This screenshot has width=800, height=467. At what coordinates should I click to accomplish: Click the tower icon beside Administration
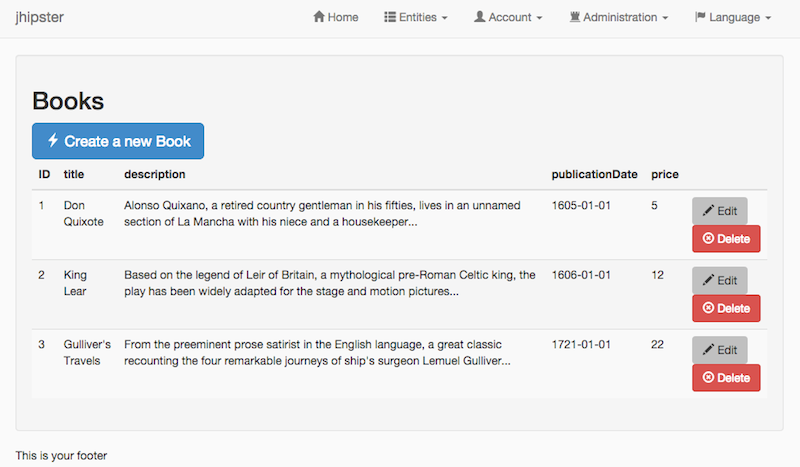coord(575,17)
